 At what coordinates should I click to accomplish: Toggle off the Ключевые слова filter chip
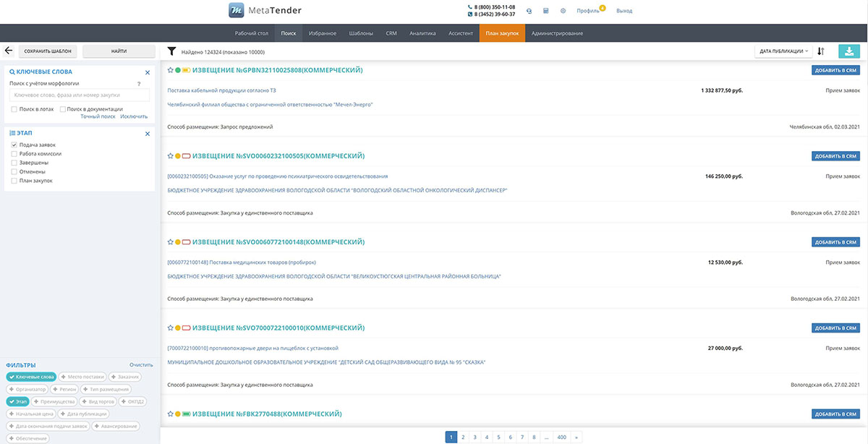point(30,377)
